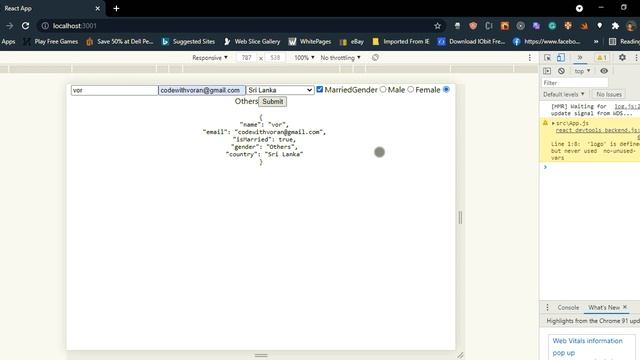Open the purple extension icon

[536, 26]
